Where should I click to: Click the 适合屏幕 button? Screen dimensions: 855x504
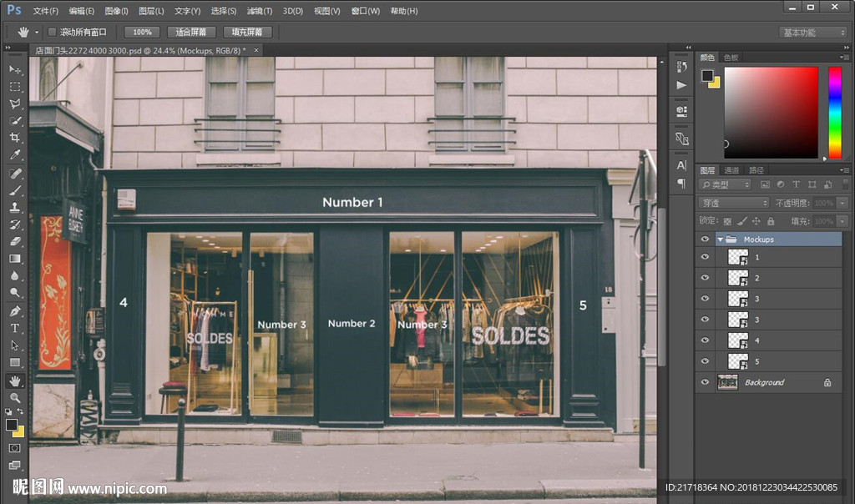click(191, 32)
